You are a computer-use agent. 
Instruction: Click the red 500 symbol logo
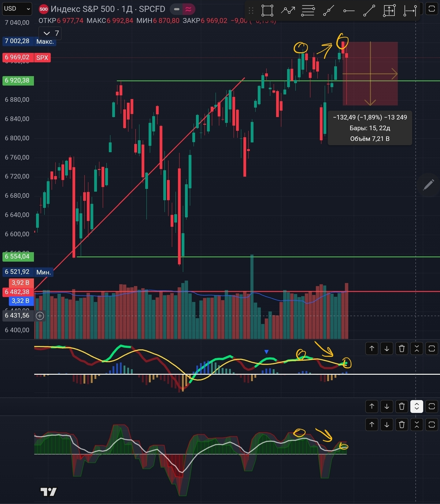click(44, 9)
